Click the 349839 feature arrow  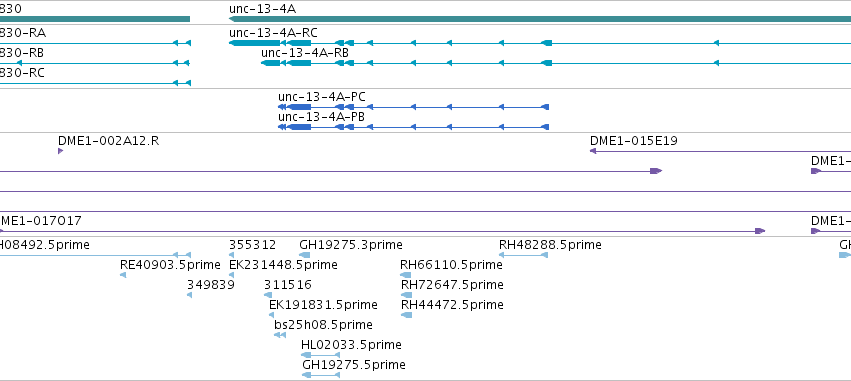(189, 295)
